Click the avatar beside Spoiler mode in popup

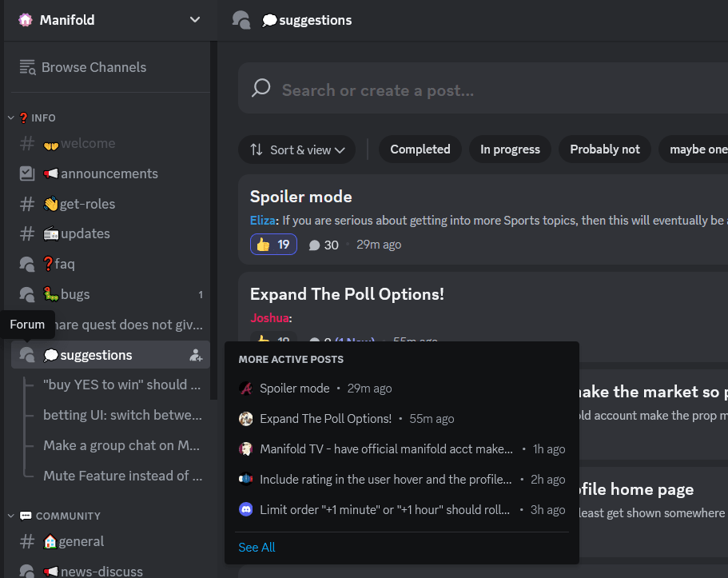coord(246,389)
